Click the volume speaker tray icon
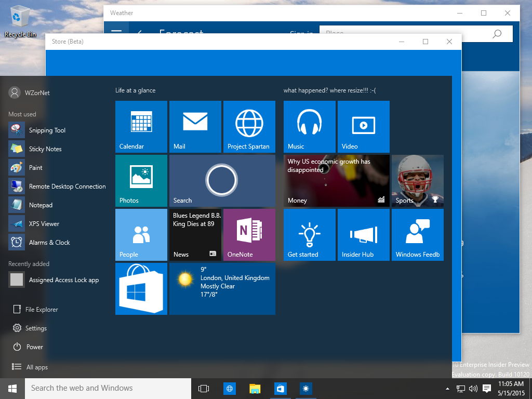532x399 pixels. coord(473,389)
